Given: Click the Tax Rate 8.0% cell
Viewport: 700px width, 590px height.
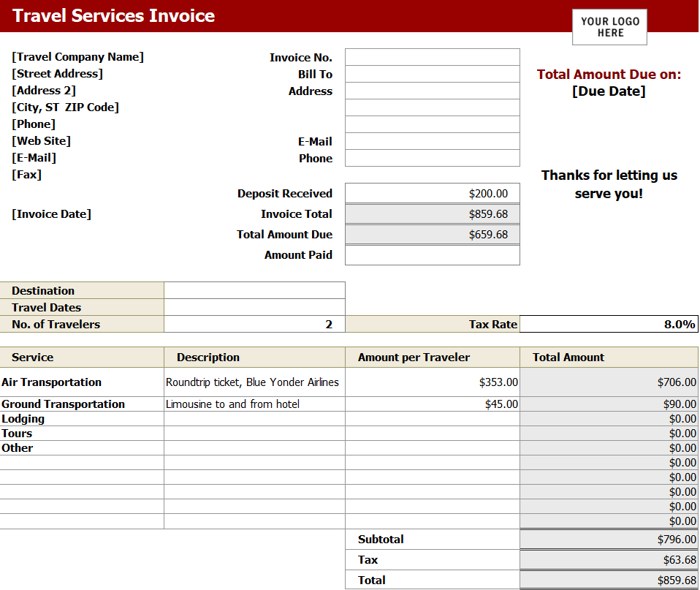Looking at the screenshot, I should tap(609, 324).
